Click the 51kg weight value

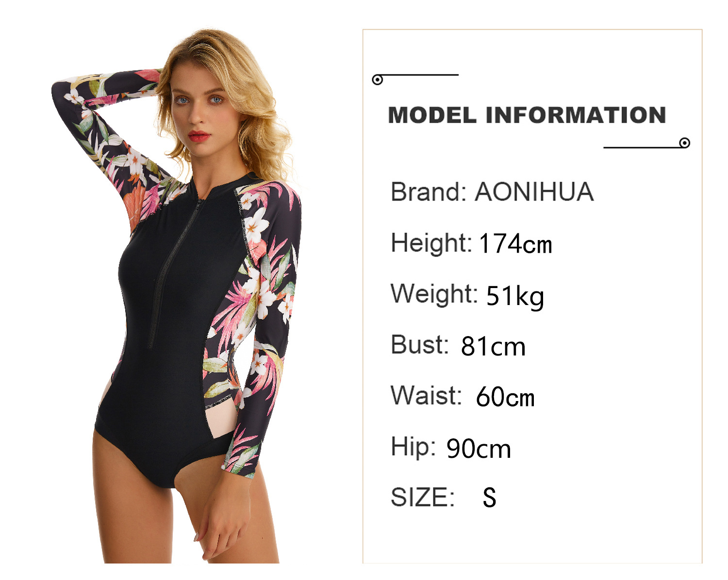515,296
